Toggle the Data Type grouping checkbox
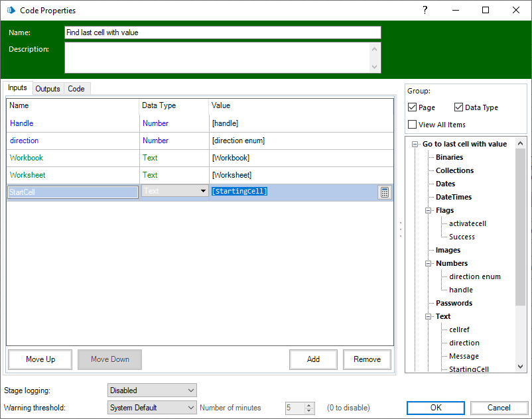This screenshot has height=419, width=532. pos(459,107)
